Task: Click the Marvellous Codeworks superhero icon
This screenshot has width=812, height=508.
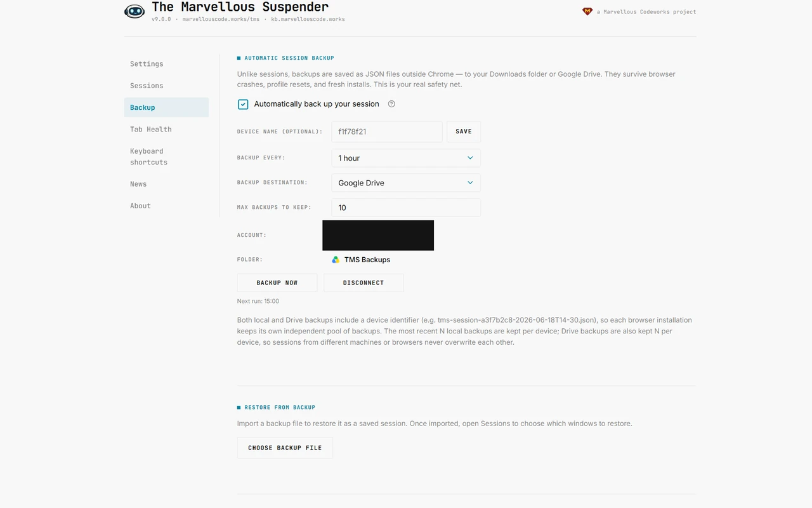Action: [587, 11]
